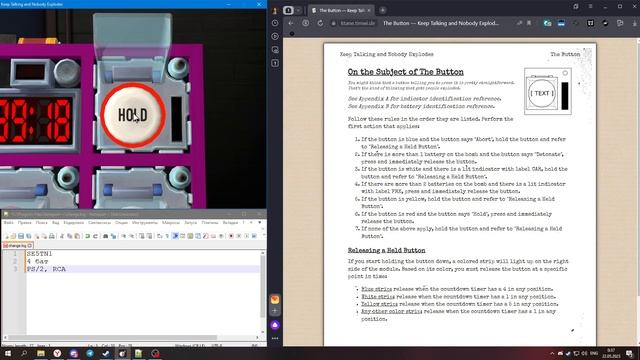The height and width of the screenshot is (360, 640).
Task: Open the dropdown arrow at Notepad++ menu bar end
Action: click(260, 223)
